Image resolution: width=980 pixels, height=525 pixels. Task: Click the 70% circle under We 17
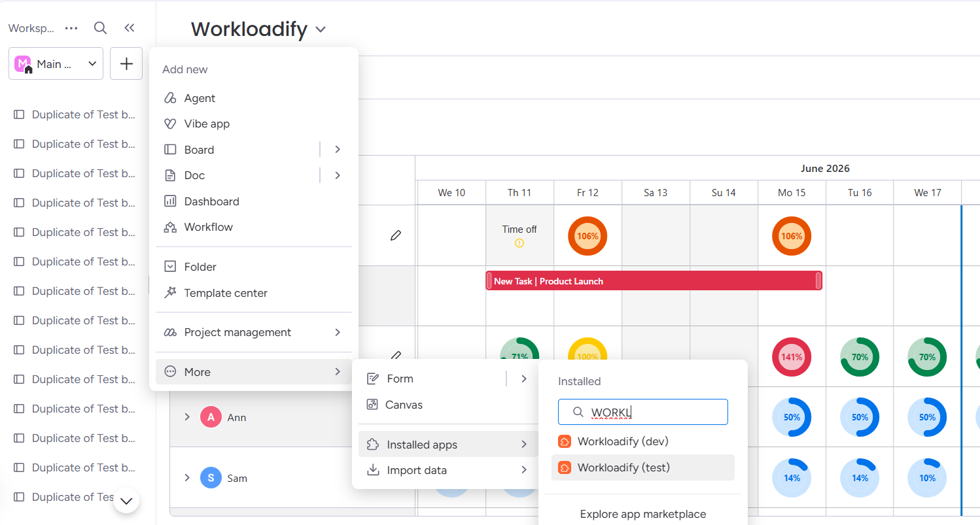click(928, 357)
